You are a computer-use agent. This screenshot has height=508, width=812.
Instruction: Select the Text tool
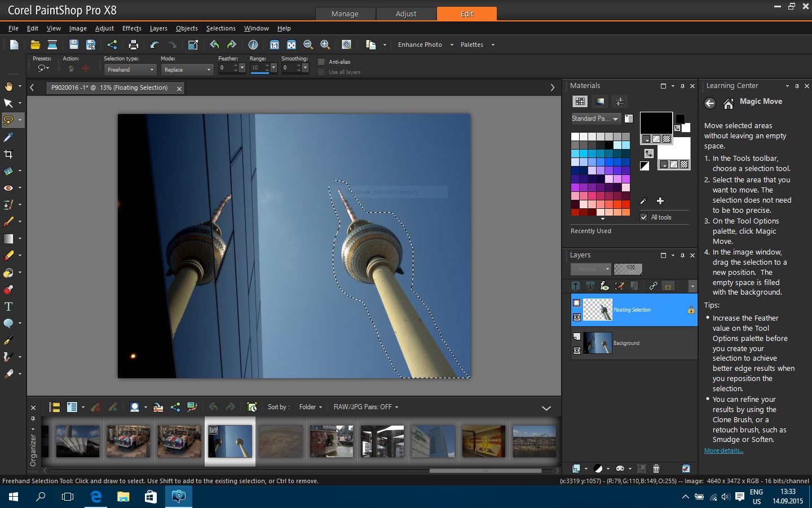tap(8, 306)
